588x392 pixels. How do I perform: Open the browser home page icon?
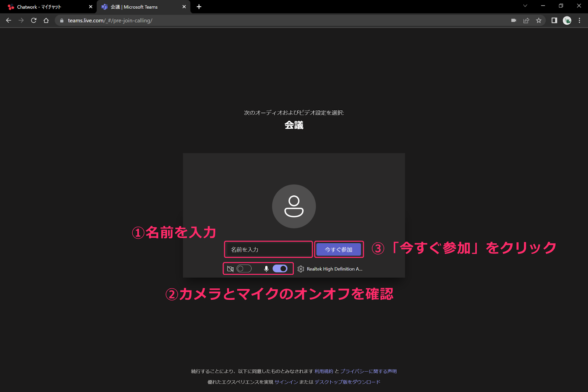tap(46, 21)
